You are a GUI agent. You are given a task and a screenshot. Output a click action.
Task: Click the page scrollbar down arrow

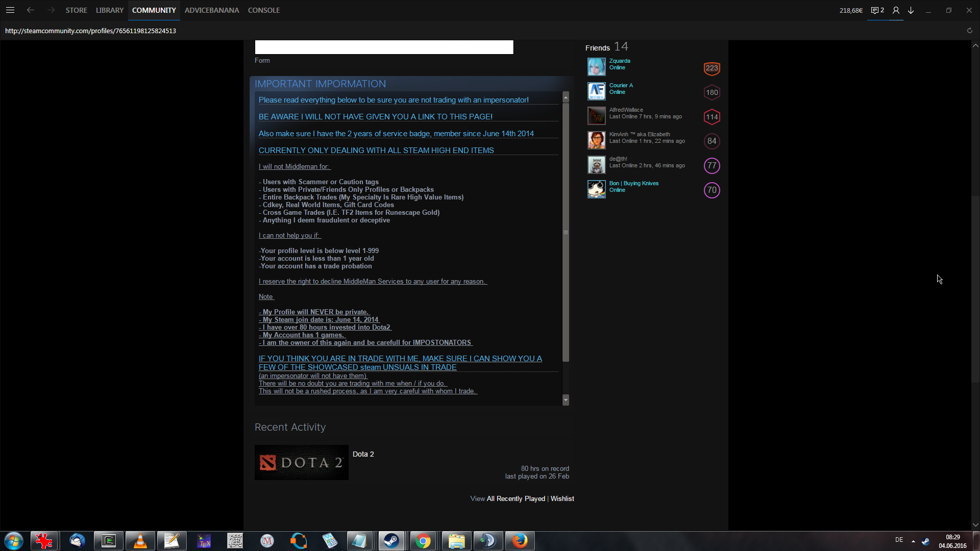click(975, 524)
